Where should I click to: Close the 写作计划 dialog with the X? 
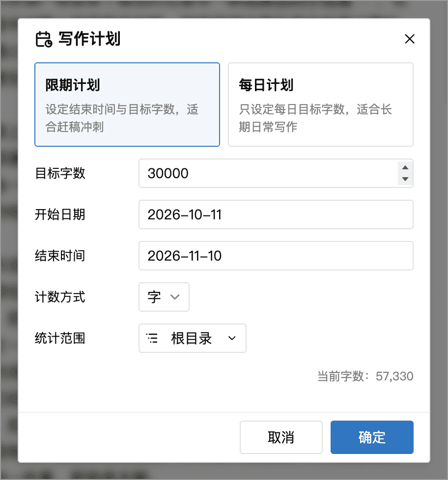coord(409,39)
